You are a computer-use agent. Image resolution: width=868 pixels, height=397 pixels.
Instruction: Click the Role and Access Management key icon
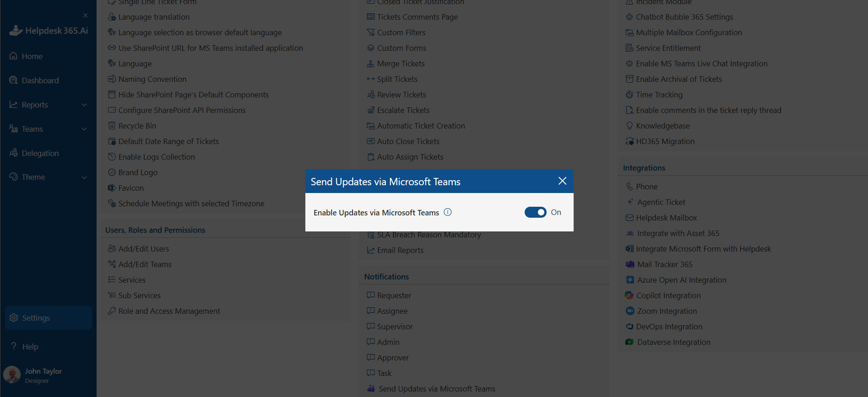point(112,311)
